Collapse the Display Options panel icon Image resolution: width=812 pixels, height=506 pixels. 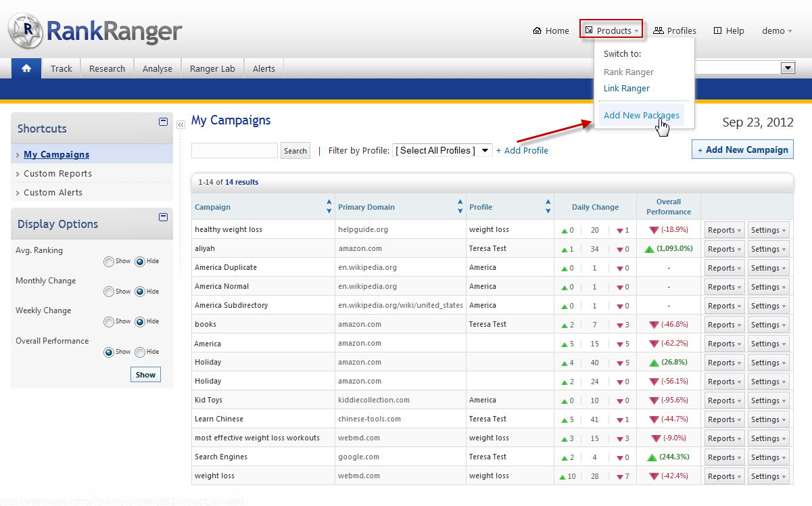(x=163, y=217)
